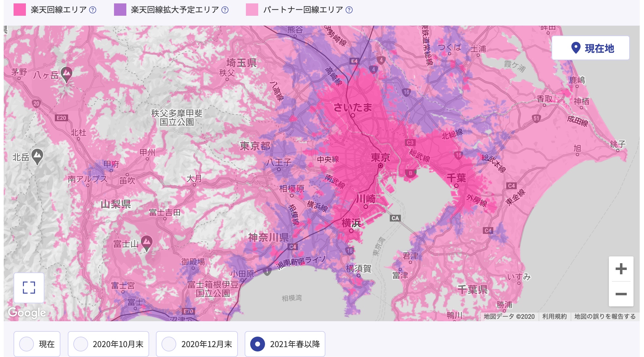Select the 2021年春以降 radio option
This screenshot has height=357, width=644.
(285, 344)
